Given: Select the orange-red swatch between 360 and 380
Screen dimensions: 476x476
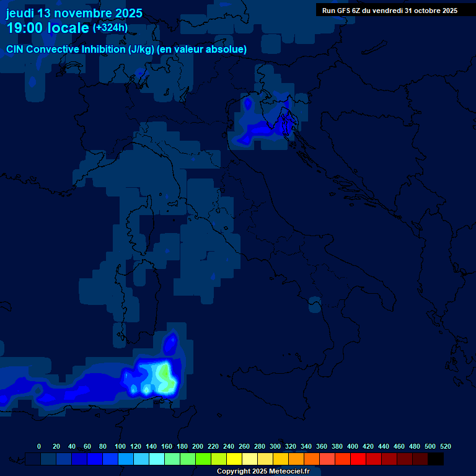Looking at the screenshot, I should (x=327, y=459).
